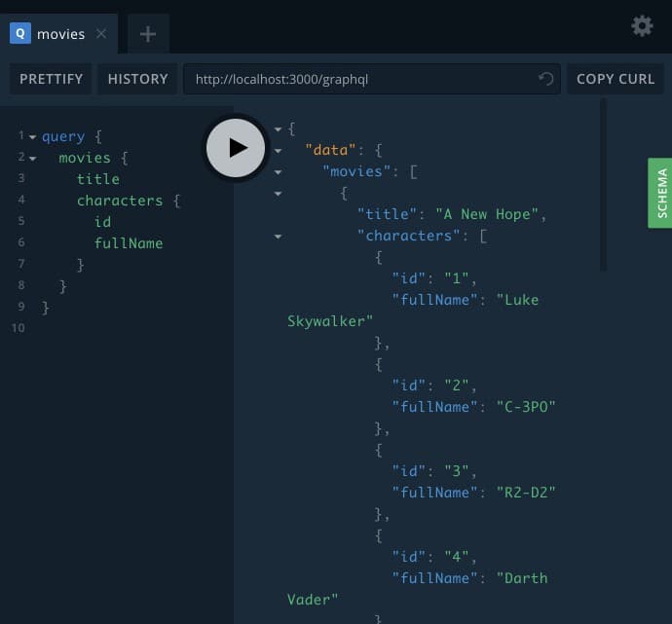Open the settings gear icon
The image size is (672, 624).
[x=642, y=26]
